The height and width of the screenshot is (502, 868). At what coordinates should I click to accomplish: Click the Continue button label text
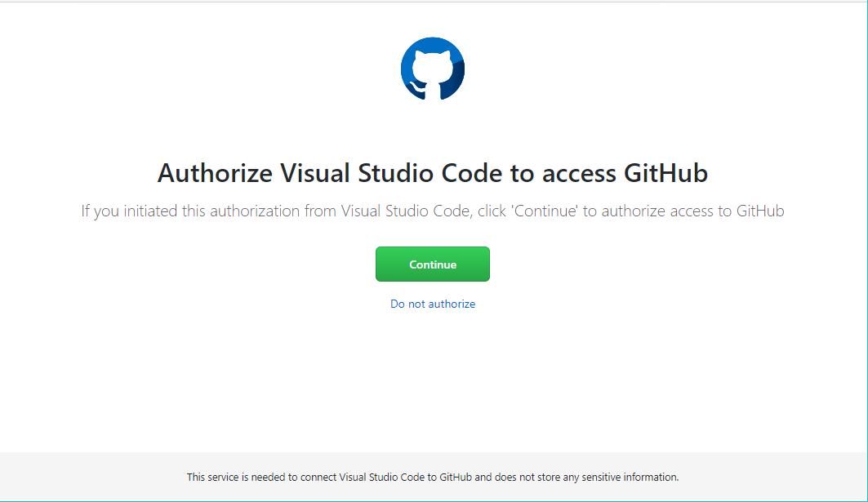pos(433,264)
